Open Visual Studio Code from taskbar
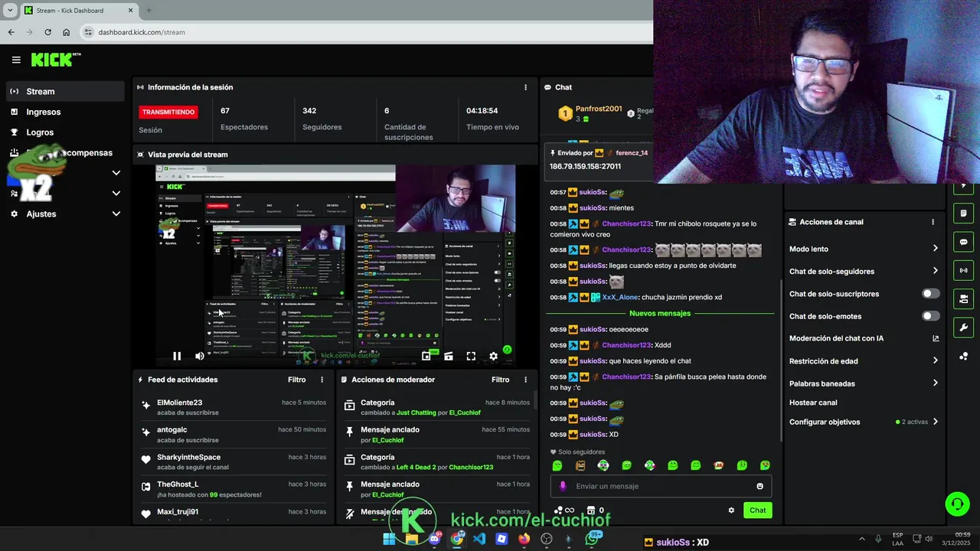Image resolution: width=980 pixels, height=551 pixels. (x=479, y=539)
